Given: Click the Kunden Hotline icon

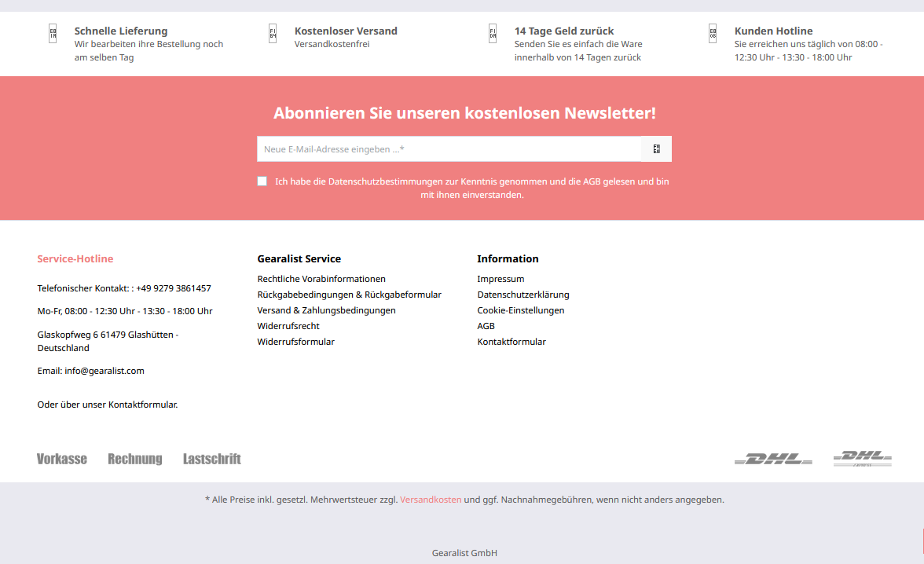Looking at the screenshot, I should [713, 34].
